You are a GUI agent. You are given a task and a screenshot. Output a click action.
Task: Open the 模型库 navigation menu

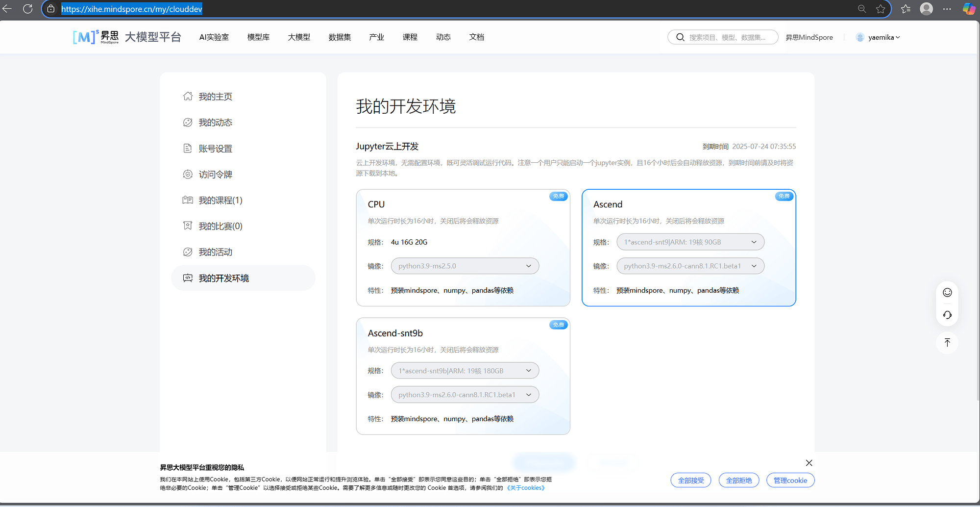click(x=258, y=37)
